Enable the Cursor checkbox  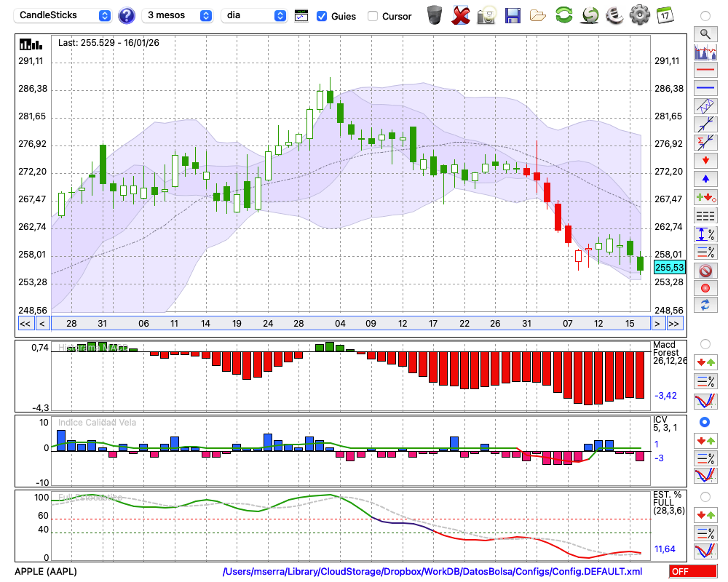[373, 16]
